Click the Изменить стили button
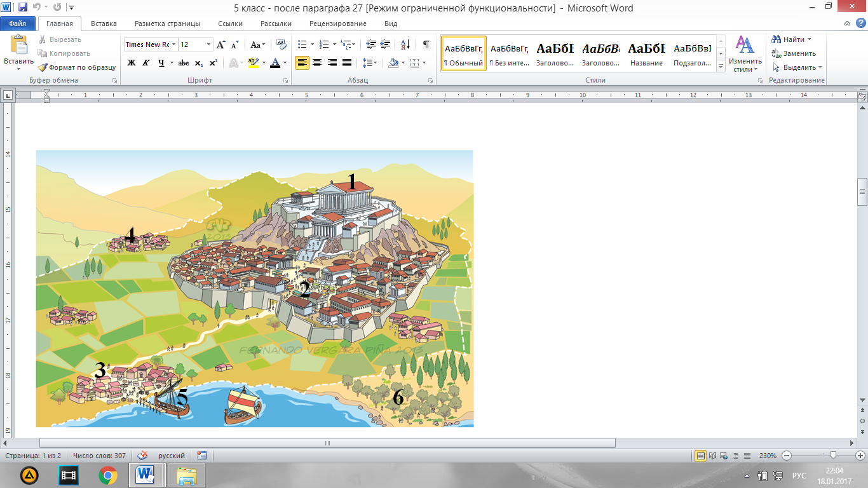The image size is (868, 488). click(x=745, y=54)
